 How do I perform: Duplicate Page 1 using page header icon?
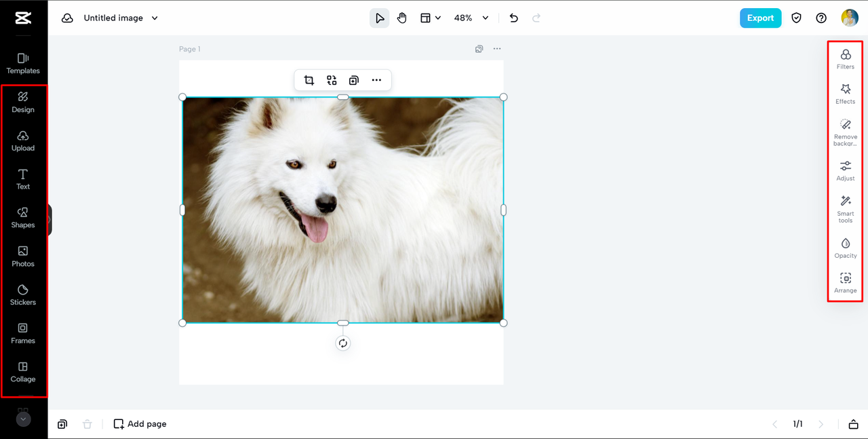coord(479,49)
